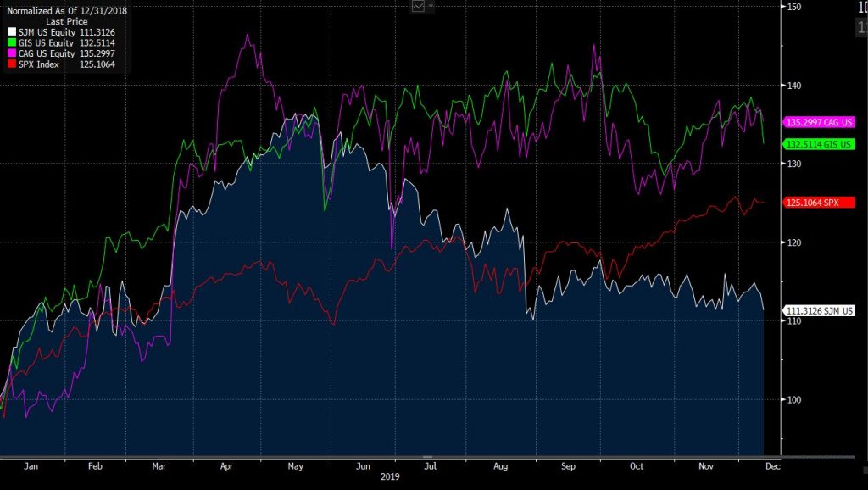Open the dropdown arrow beside chart icon
This screenshot has height=490, width=868.
coord(431,7)
